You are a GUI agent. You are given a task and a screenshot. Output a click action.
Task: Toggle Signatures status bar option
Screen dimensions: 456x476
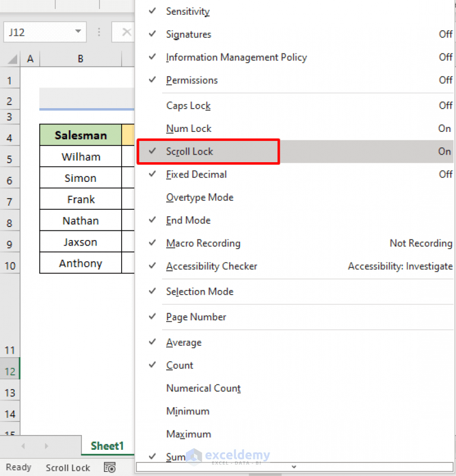click(x=294, y=34)
